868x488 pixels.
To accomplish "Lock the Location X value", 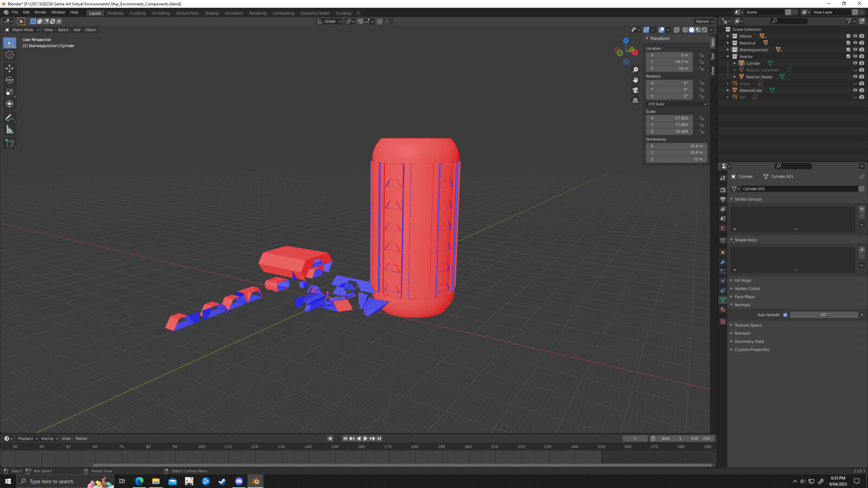I will click(x=701, y=55).
